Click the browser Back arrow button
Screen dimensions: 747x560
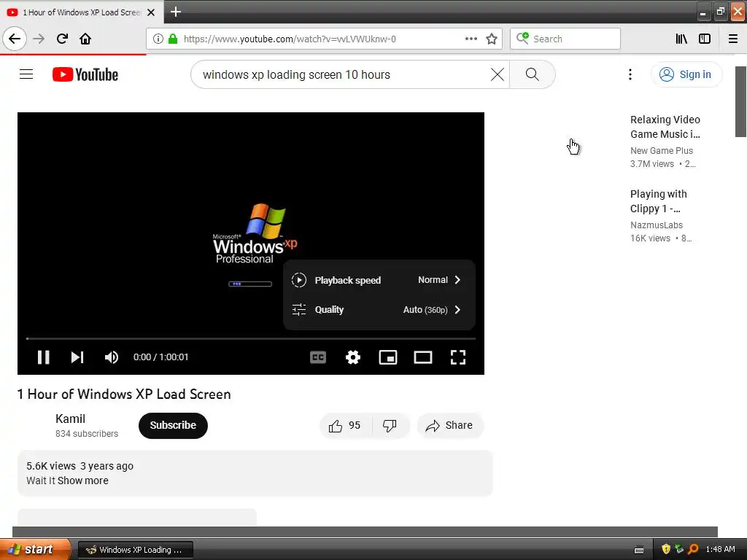(x=15, y=39)
